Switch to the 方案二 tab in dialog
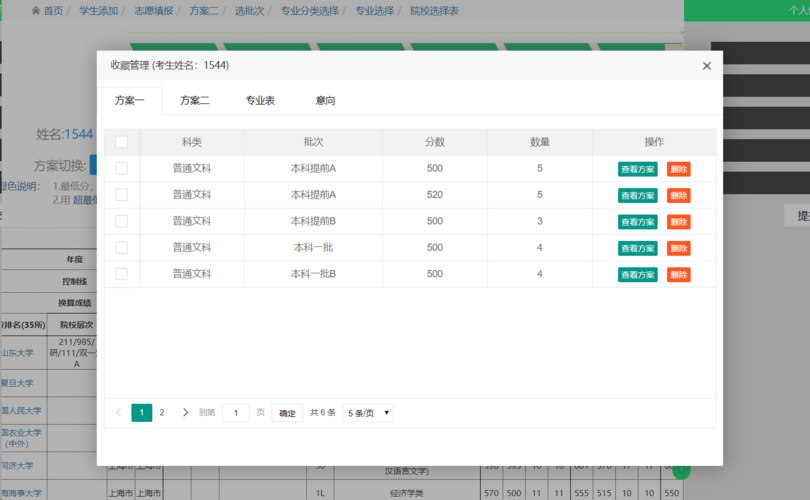This screenshot has height=500, width=810. tap(195, 100)
